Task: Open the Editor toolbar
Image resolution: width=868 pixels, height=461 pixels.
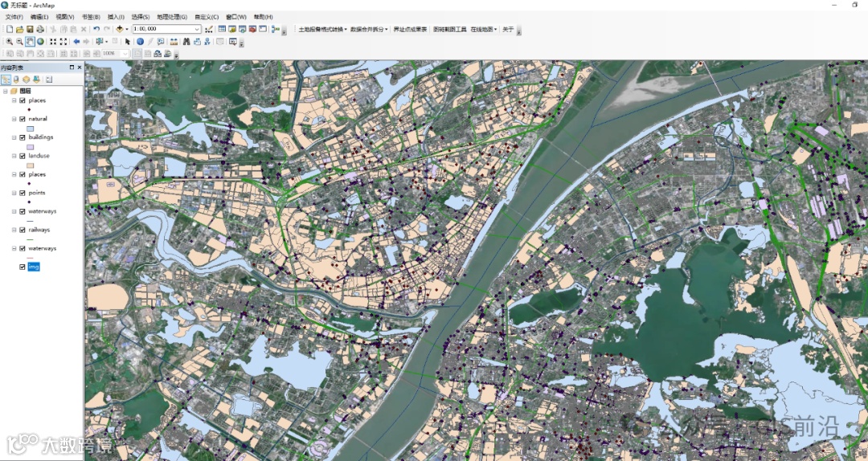Action: point(209,29)
